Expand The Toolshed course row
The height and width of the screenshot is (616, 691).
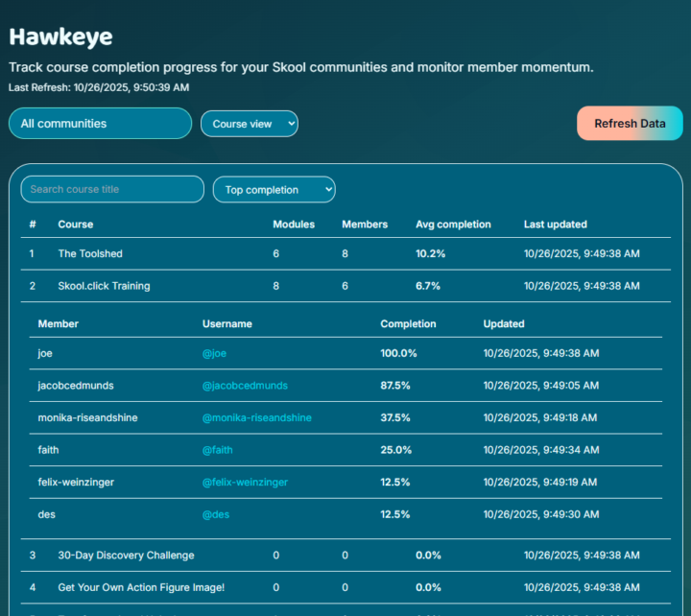(x=90, y=254)
